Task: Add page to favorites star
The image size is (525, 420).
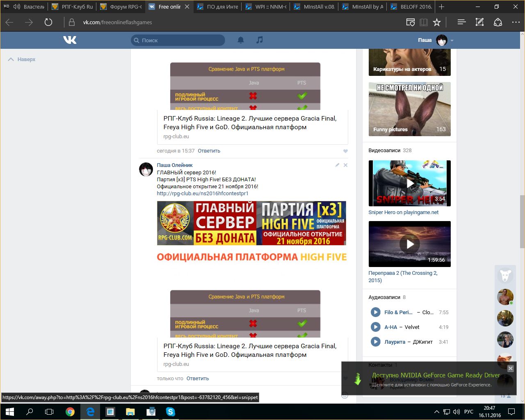Action: [437, 22]
